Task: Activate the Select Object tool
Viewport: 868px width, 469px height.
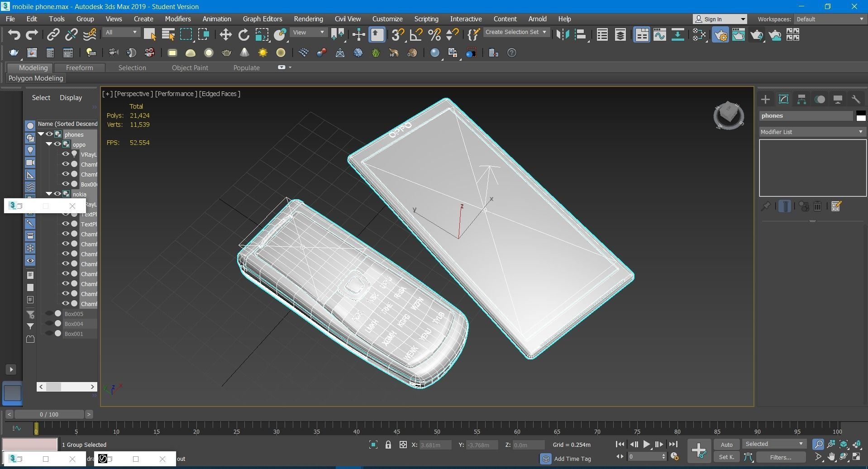Action: (x=150, y=35)
